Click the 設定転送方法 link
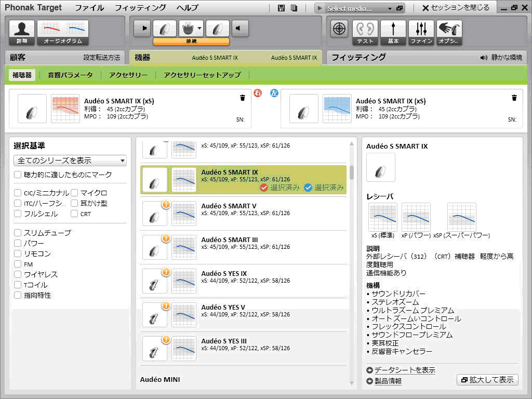 coord(102,58)
